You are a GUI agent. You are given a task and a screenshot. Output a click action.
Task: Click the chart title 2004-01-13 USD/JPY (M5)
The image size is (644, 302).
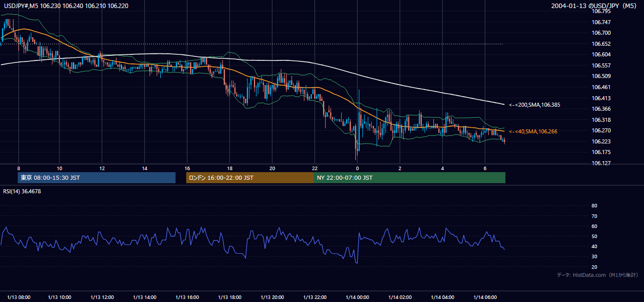click(x=595, y=6)
